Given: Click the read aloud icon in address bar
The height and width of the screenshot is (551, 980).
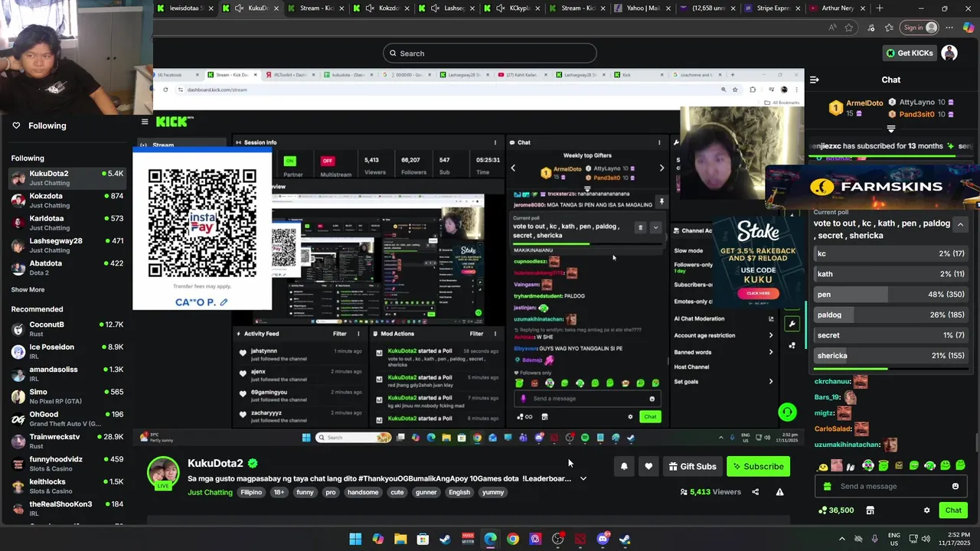Looking at the screenshot, I should [832, 28].
